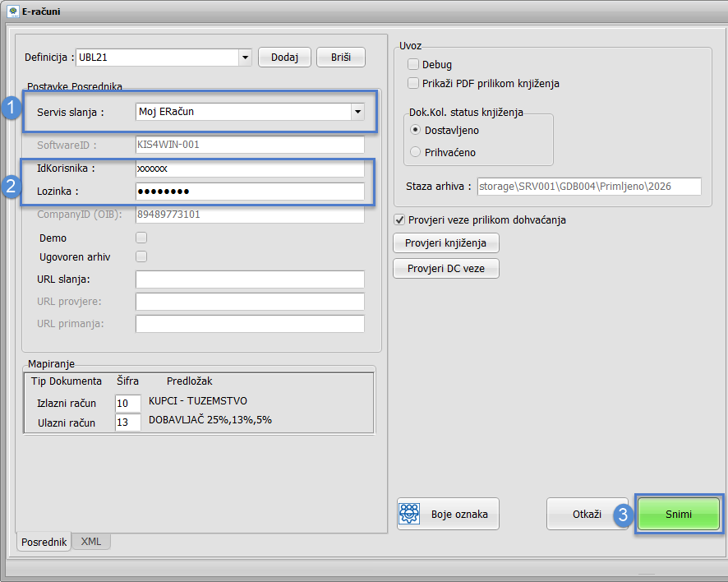Image resolution: width=728 pixels, height=582 pixels.
Task: Click the E-računi window title icon
Action: [13, 12]
